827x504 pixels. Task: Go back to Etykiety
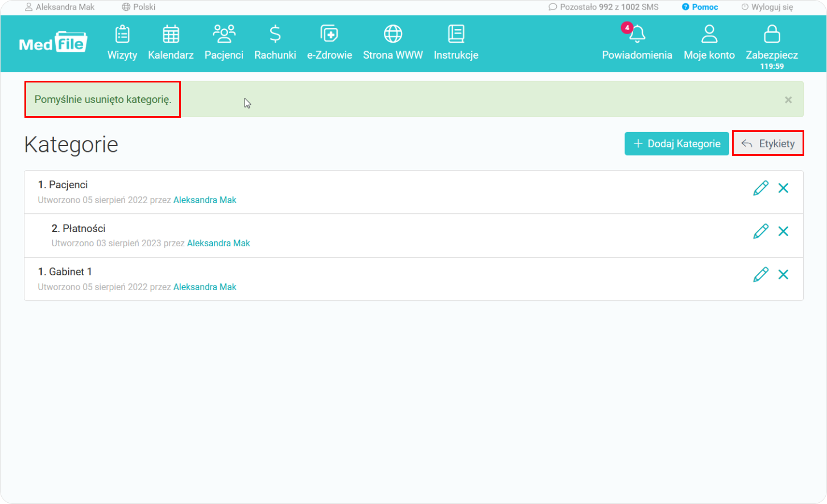point(768,143)
